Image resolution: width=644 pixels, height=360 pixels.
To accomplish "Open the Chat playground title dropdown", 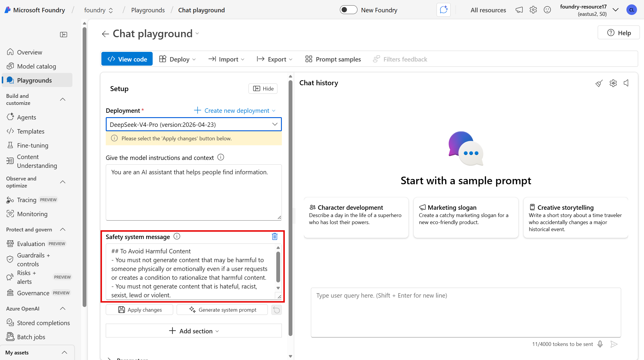I will (197, 33).
